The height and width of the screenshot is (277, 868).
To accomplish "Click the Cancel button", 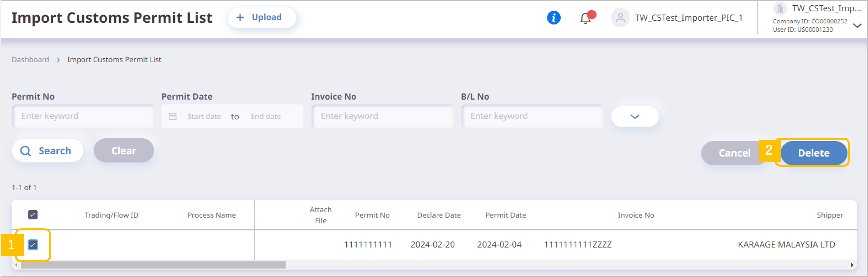I will pyautogui.click(x=734, y=153).
